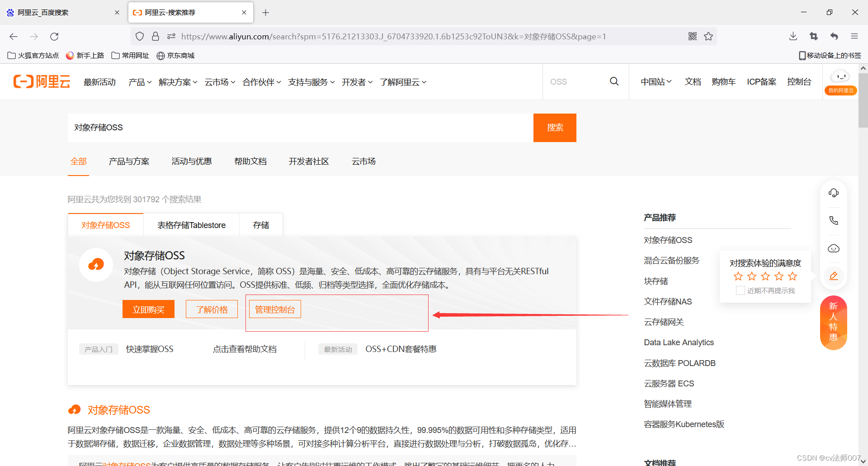This screenshot has width=868, height=466.
Task: Click the page vertical scrollbar thumb
Action: [x=863, y=100]
